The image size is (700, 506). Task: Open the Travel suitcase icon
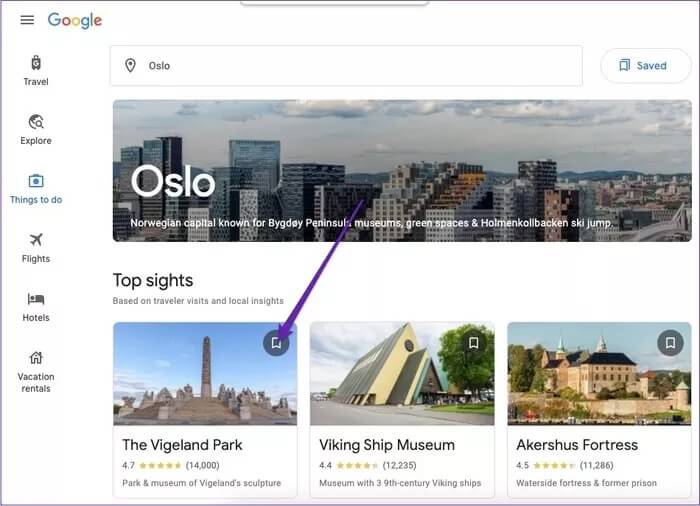coord(36,63)
